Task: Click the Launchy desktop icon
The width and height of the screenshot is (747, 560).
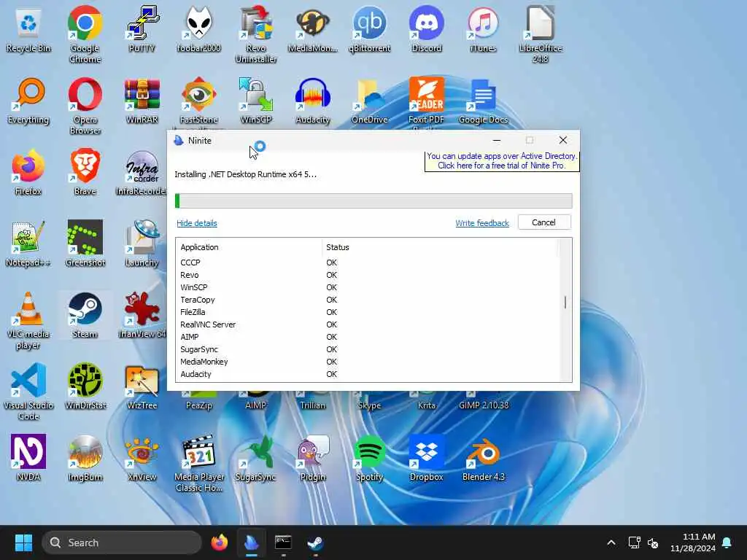Action: pyautogui.click(x=142, y=244)
